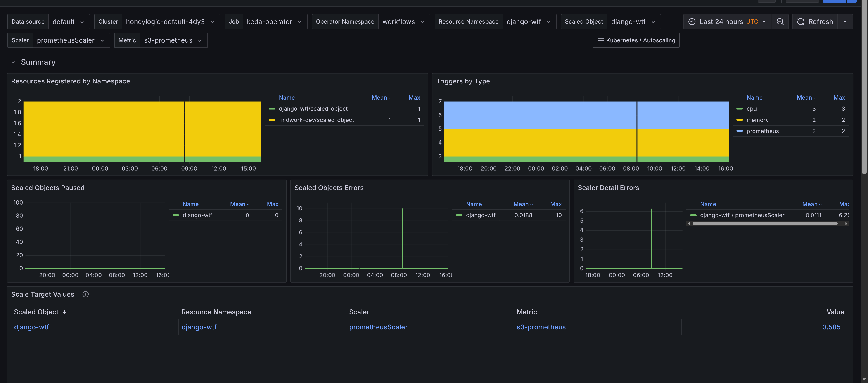
Task: Click the zoom-out magnifier icon near Refresh
Action: pos(780,21)
